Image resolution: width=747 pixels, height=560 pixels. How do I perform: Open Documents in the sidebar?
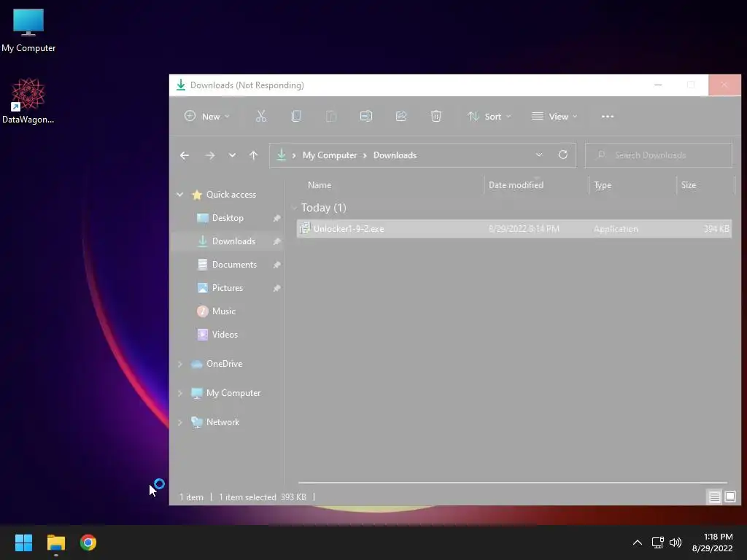(x=234, y=264)
